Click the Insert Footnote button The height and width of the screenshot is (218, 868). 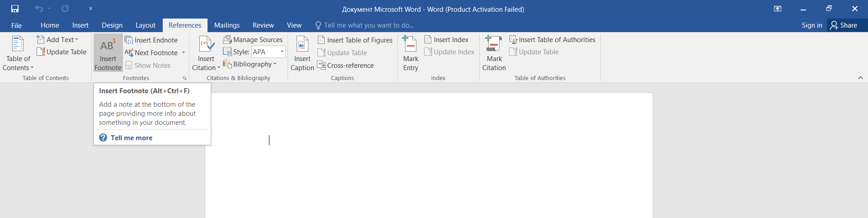[108, 53]
